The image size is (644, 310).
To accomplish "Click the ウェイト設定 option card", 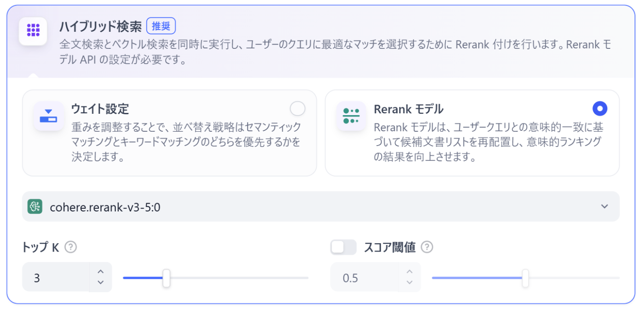I will coord(169,133).
